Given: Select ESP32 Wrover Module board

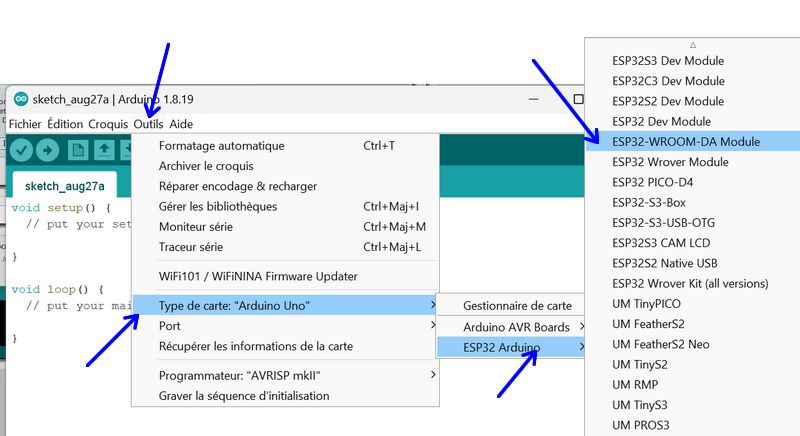Looking at the screenshot, I should pos(693,162).
